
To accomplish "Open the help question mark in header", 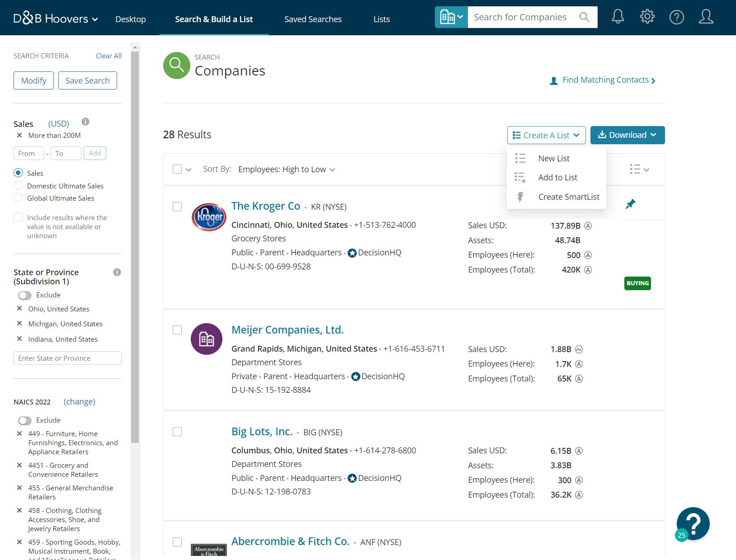I will 676,18.
